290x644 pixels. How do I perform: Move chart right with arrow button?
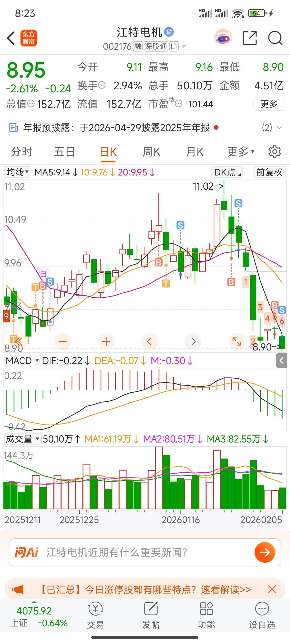coord(193,341)
